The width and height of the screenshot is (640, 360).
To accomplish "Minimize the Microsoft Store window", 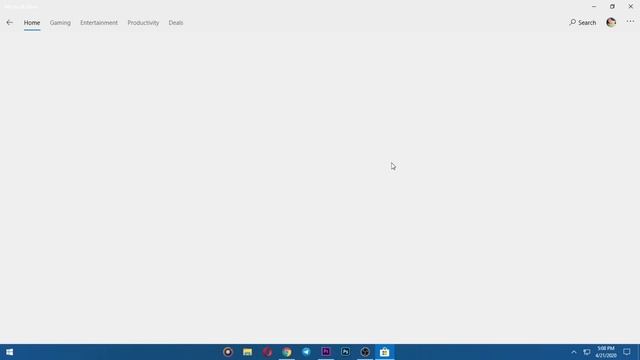I will click(x=594, y=6).
